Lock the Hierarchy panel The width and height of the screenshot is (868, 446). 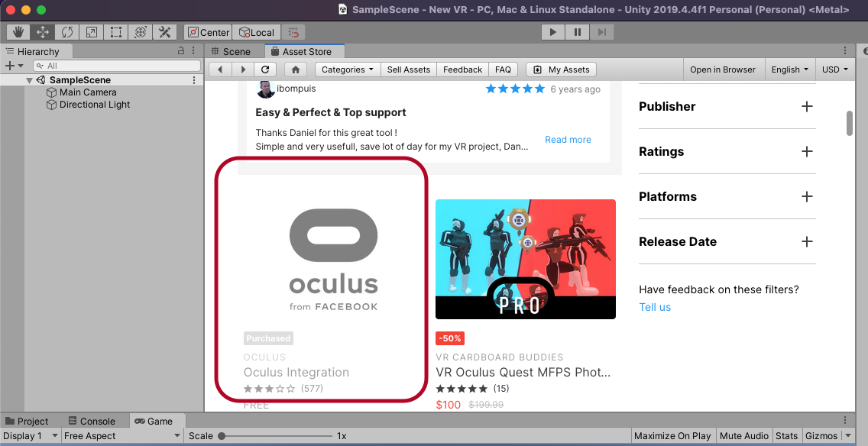click(x=181, y=51)
